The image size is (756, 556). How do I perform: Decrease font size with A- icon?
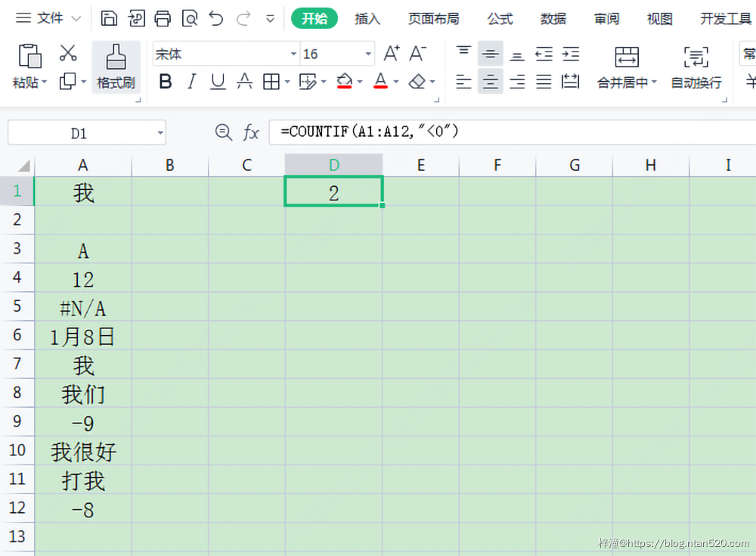coord(417,53)
